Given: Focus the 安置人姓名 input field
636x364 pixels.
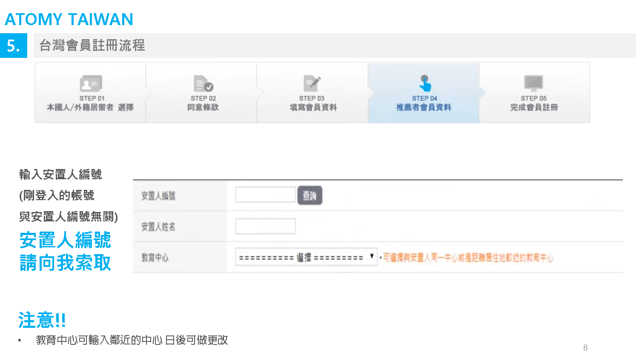Looking at the screenshot, I should pos(265,226).
